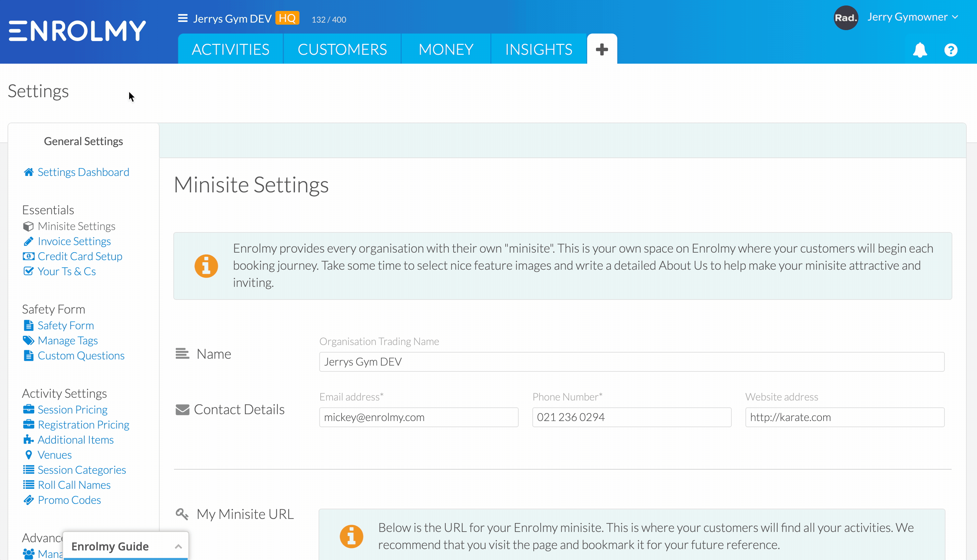Open the MONEY tab

coord(446,49)
